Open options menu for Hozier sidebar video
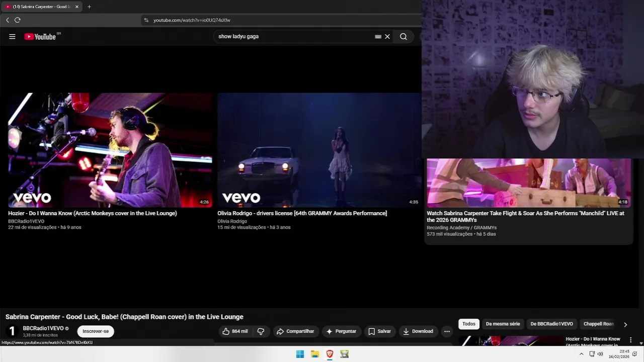 (630, 340)
